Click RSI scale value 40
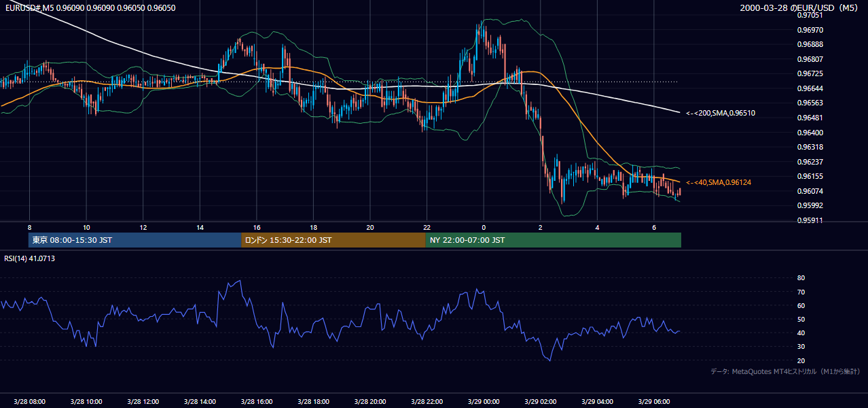The height and width of the screenshot is (408, 868). tap(801, 333)
